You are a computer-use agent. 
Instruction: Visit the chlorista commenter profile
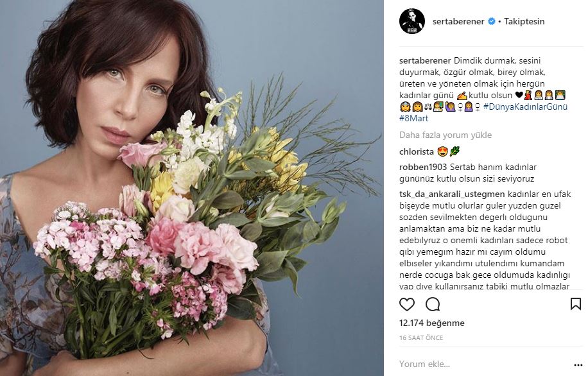pos(415,151)
